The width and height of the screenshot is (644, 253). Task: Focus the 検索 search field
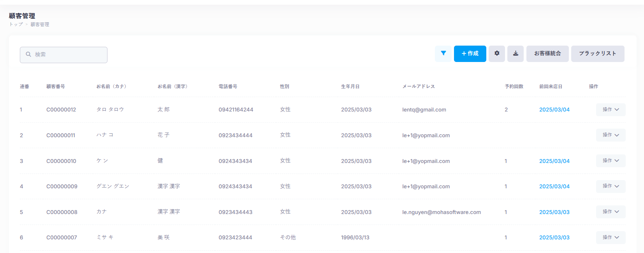click(x=68, y=55)
